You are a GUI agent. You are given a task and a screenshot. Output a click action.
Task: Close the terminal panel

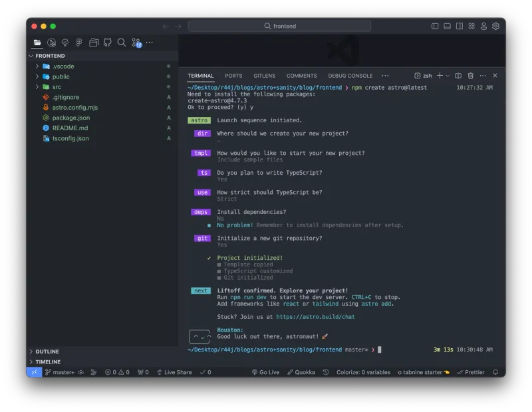[x=495, y=76]
